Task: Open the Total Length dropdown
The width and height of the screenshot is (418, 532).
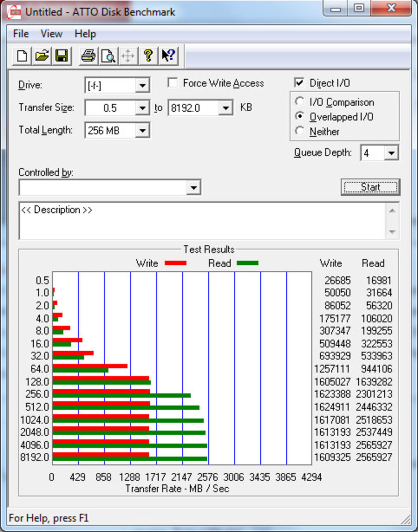Action: [142, 130]
